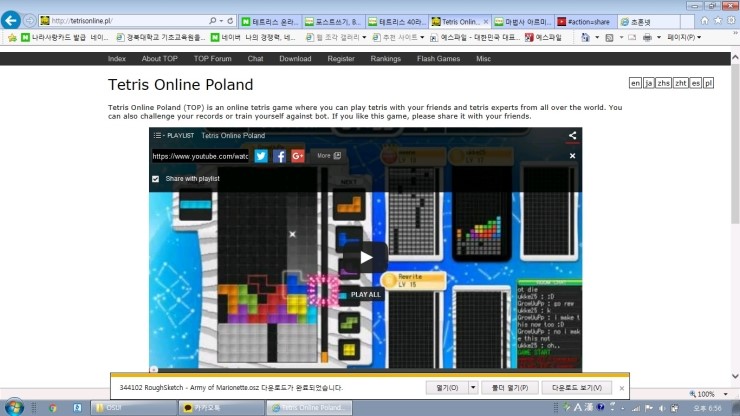
Task: Open the Download menu item
Action: click(x=295, y=59)
